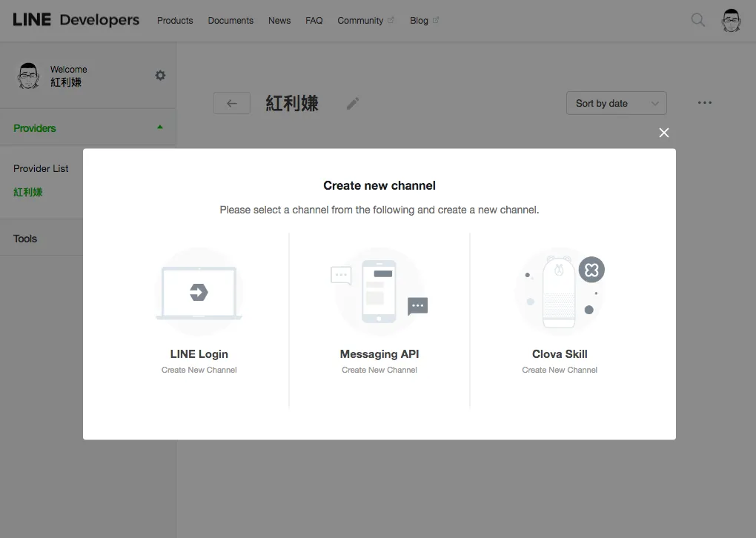Image resolution: width=756 pixels, height=538 pixels.
Task: Click Create New Channel under Messaging API
Action: [379, 370]
